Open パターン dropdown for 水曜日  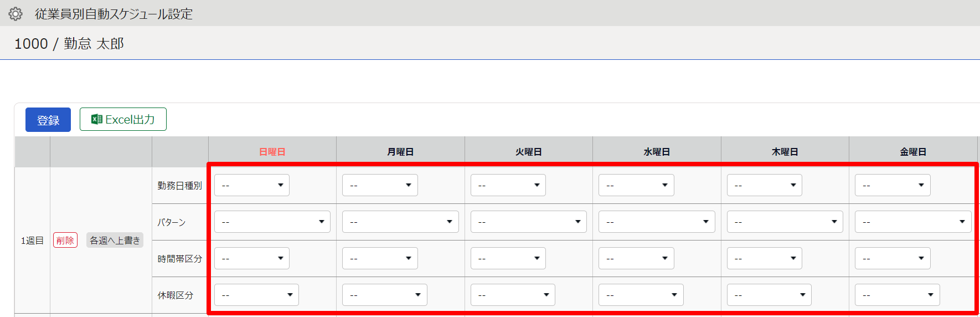point(657,222)
